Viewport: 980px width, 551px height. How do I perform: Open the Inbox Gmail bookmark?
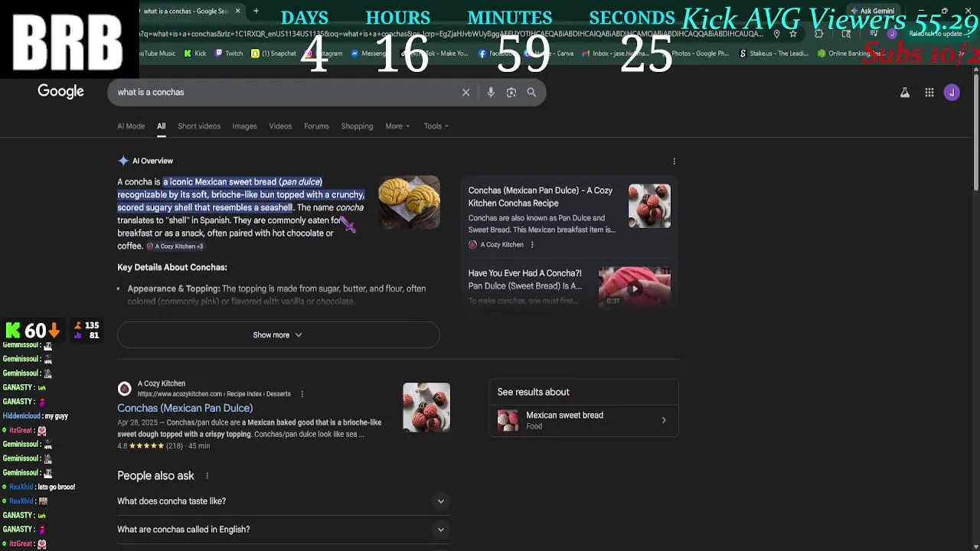pyautogui.click(x=614, y=54)
